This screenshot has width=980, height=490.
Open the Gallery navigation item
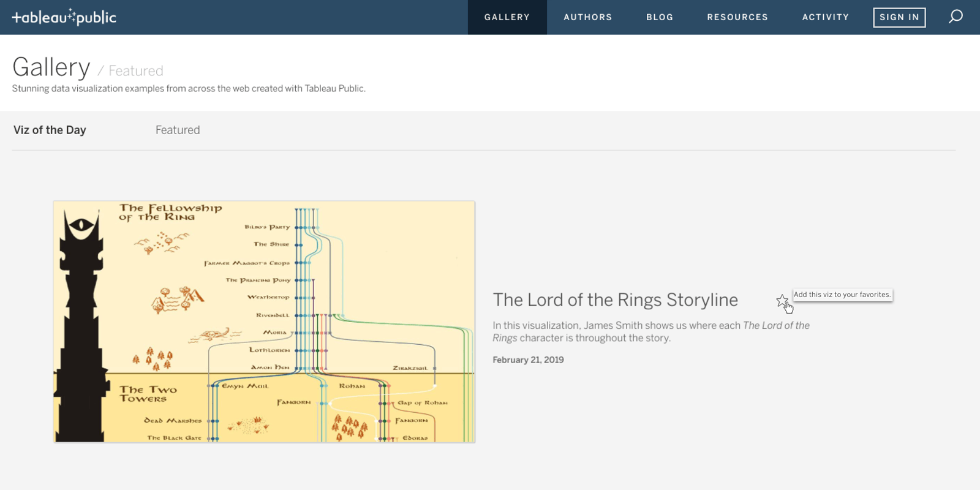pos(507,17)
